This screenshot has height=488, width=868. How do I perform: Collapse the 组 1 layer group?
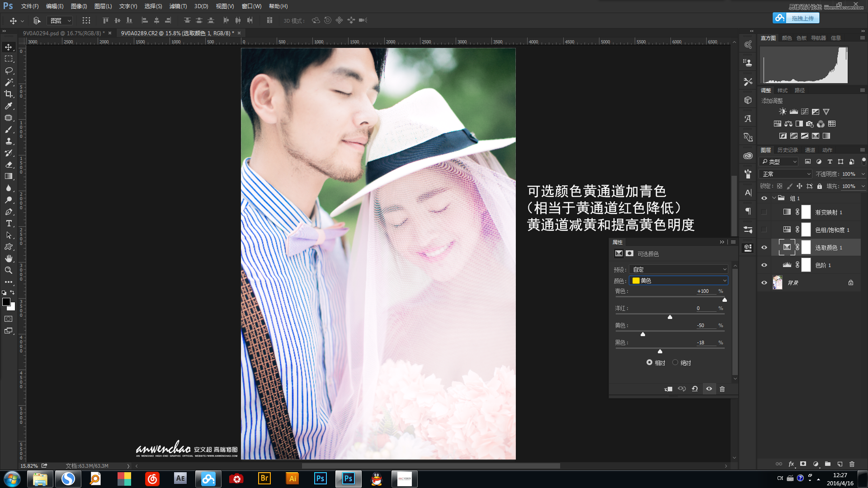pos(774,198)
